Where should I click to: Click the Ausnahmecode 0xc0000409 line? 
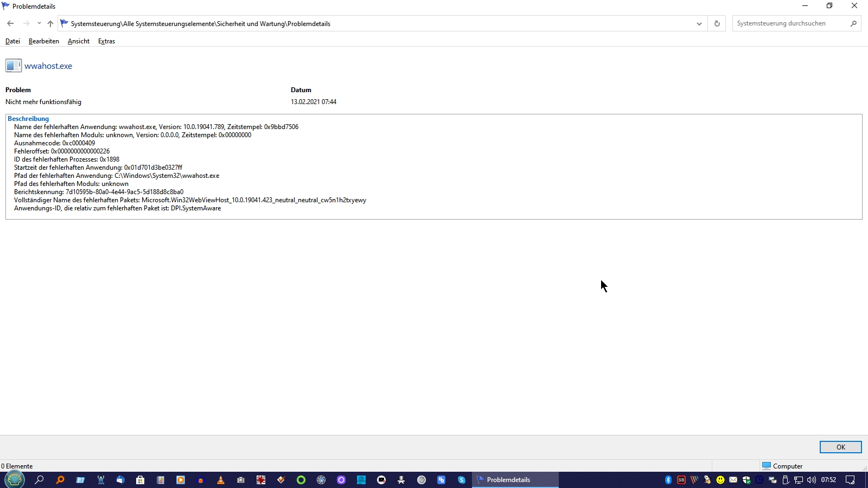point(54,143)
